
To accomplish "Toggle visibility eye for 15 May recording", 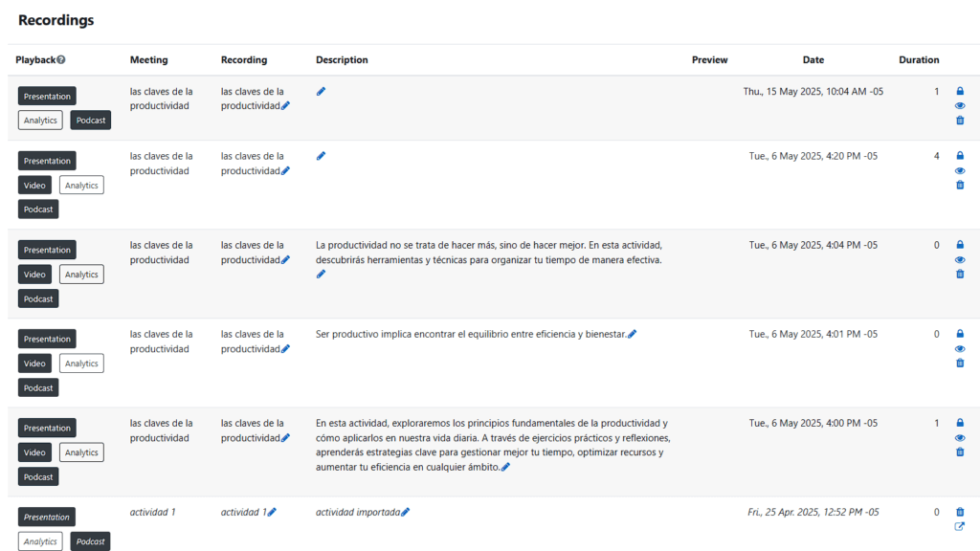I will click(x=960, y=105).
